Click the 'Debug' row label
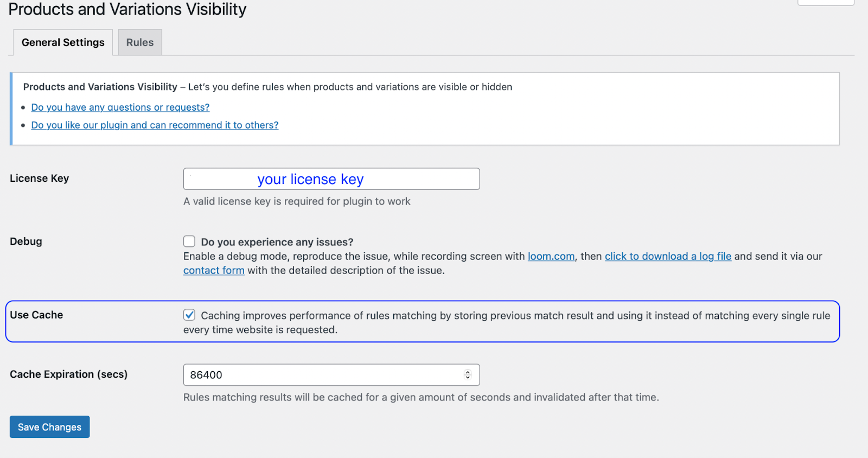Screen dimensions: 868x458 click(25, 241)
